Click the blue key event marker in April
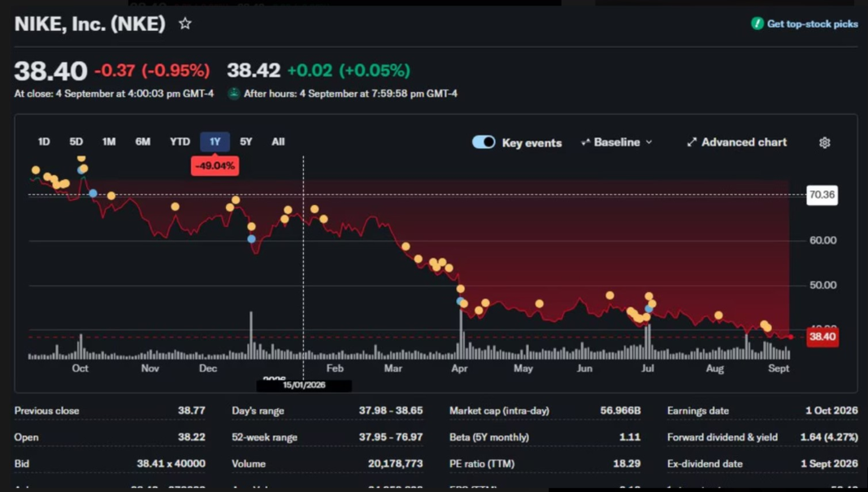This screenshot has height=492, width=868. [x=460, y=301]
